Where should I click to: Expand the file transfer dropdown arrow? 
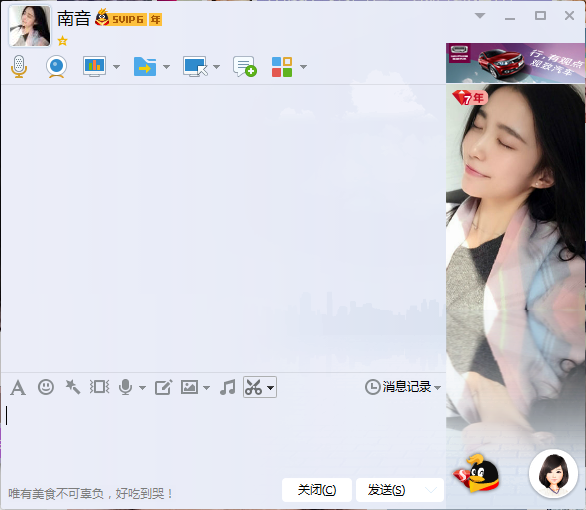tap(167, 67)
